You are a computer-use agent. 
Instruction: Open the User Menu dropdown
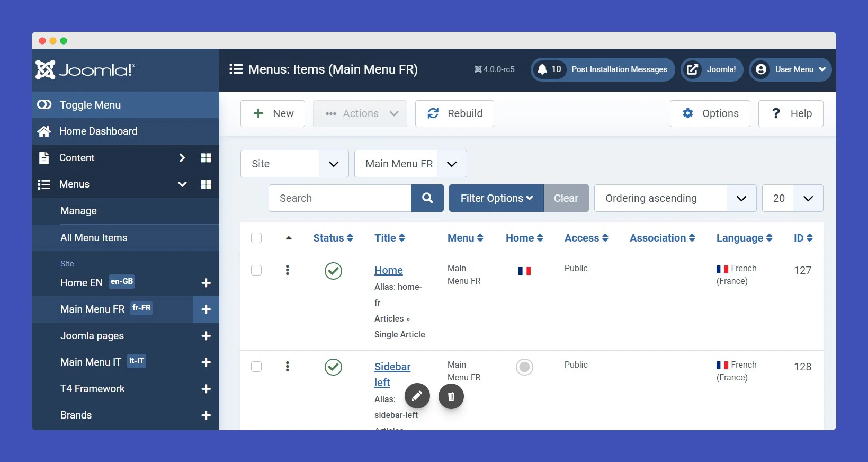790,69
